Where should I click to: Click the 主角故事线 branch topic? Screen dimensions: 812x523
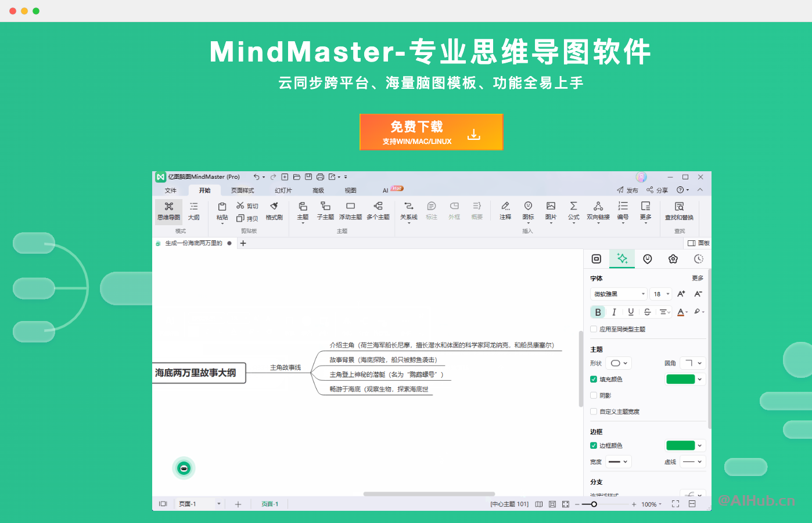click(285, 367)
